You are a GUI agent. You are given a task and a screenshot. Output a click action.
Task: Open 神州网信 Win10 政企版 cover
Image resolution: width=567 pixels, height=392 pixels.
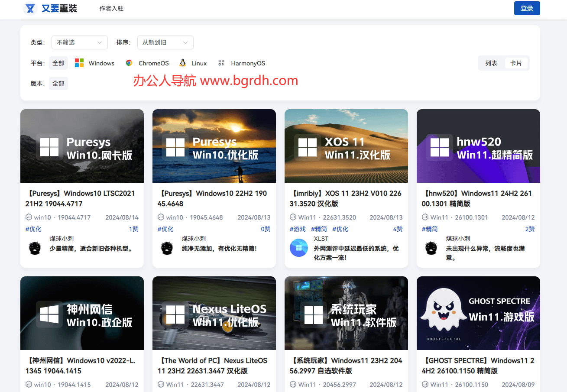[x=82, y=313]
